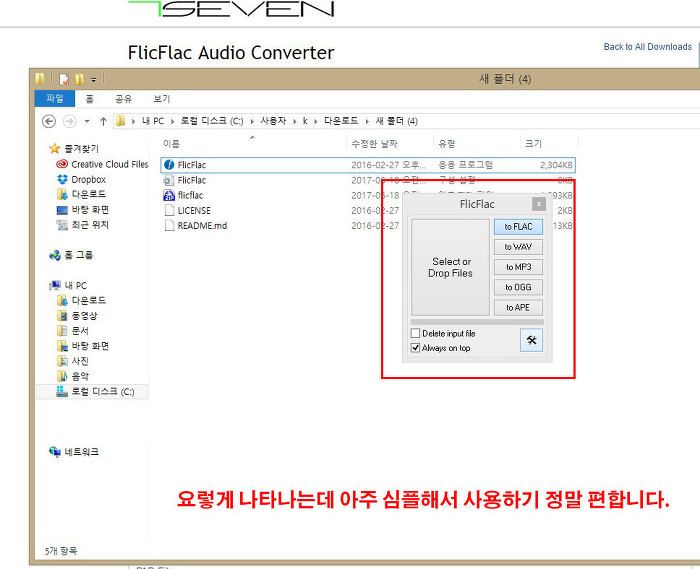This screenshot has height=569, width=700.
Task: Open the 보기 ribbon tab
Action: [162, 99]
